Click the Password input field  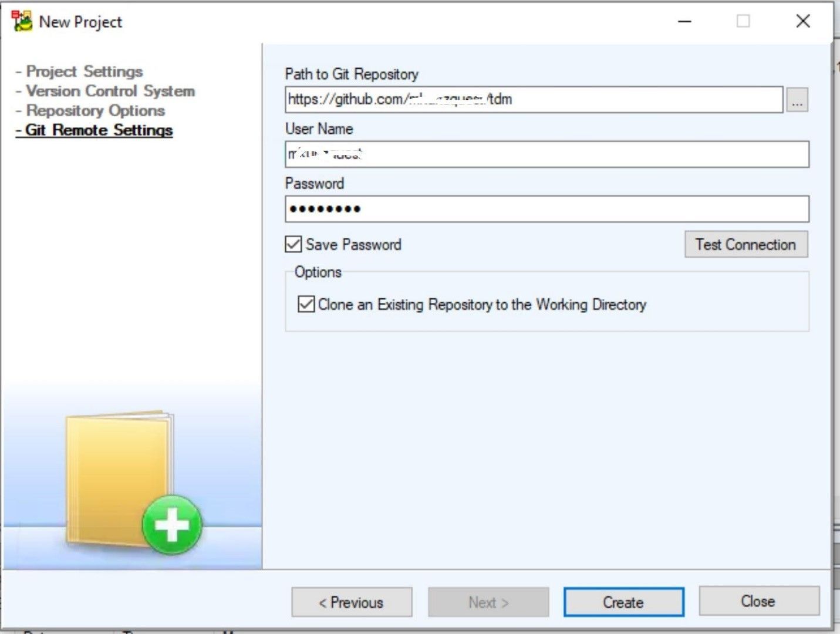(x=547, y=209)
